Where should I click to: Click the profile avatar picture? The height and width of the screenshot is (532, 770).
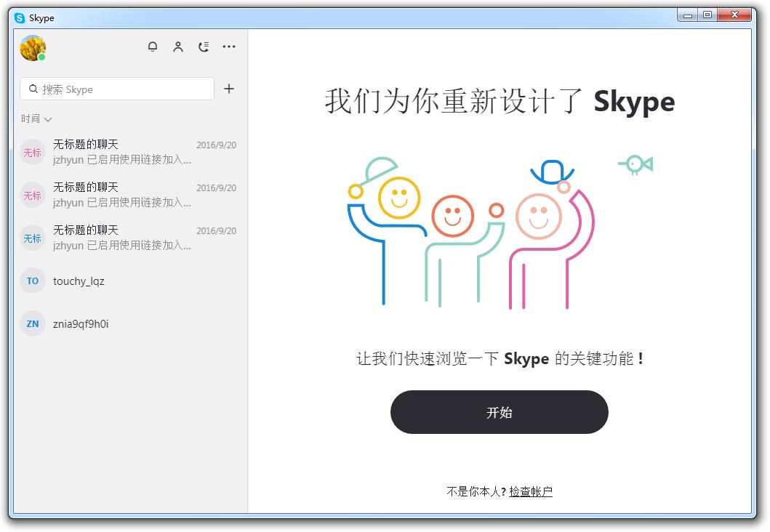[x=33, y=48]
